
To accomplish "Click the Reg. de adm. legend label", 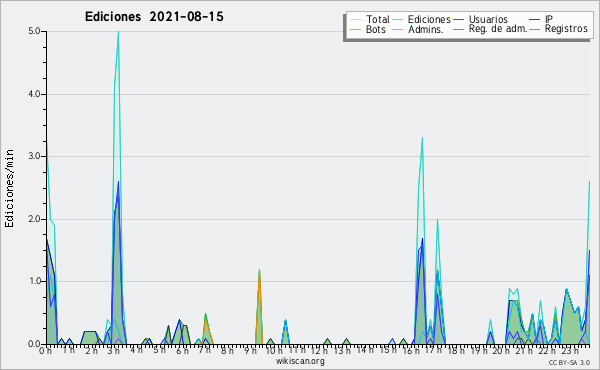I will tap(498, 29).
